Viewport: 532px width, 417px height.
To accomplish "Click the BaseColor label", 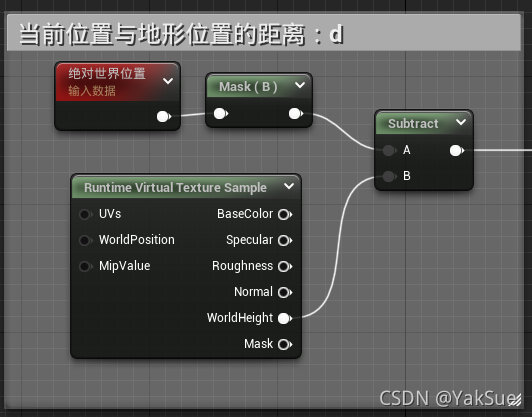I will (245, 214).
